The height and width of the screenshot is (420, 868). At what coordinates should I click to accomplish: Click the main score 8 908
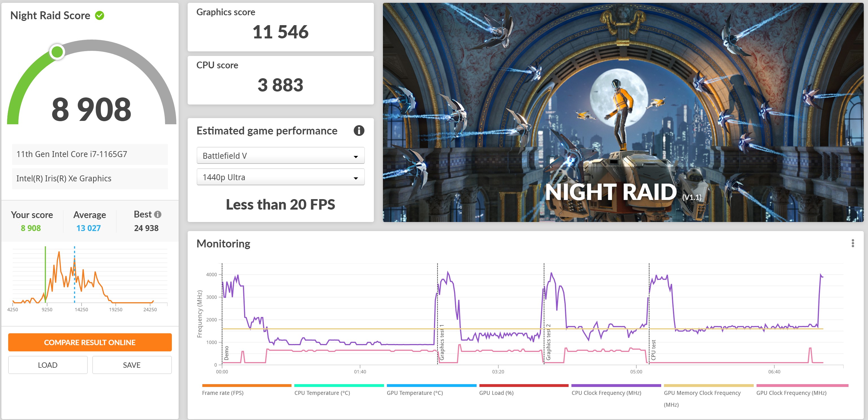[91, 109]
